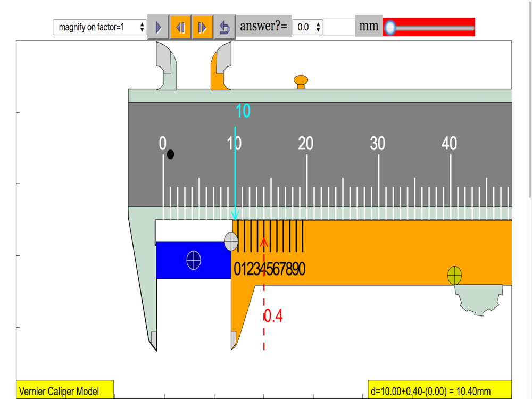Click the 01234567890 vernier scale numbers
532x399 pixels.
tap(269, 269)
